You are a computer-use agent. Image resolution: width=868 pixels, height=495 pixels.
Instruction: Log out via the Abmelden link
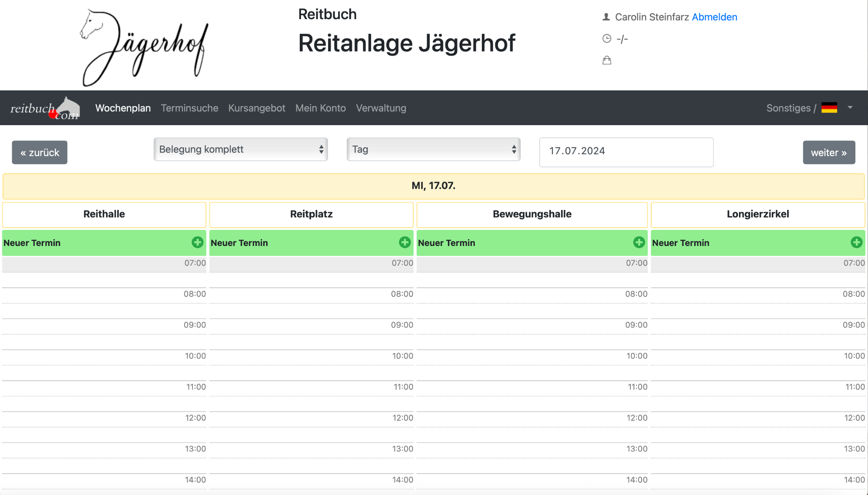pos(714,17)
